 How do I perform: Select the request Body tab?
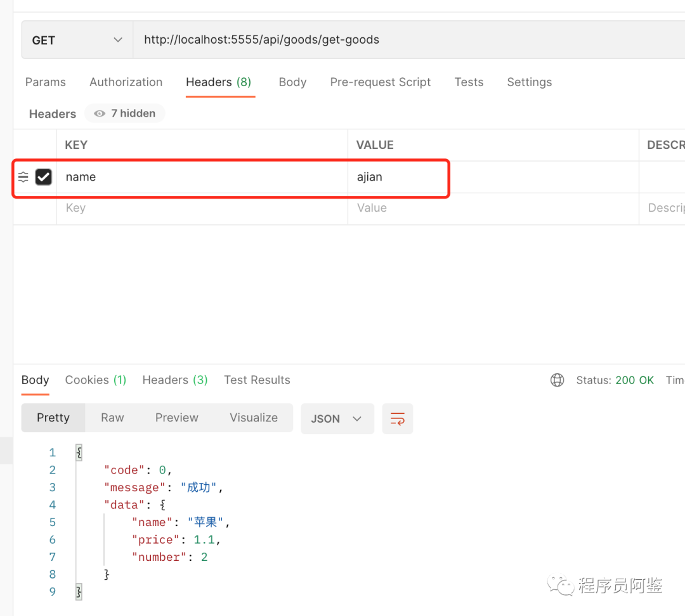coord(292,82)
